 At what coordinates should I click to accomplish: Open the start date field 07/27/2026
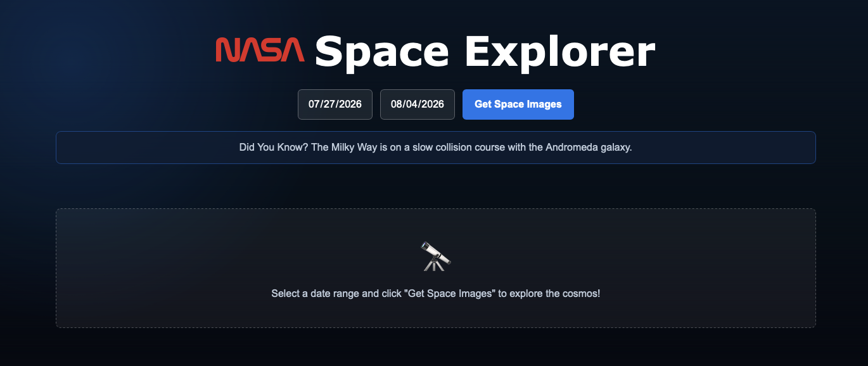coord(335,104)
